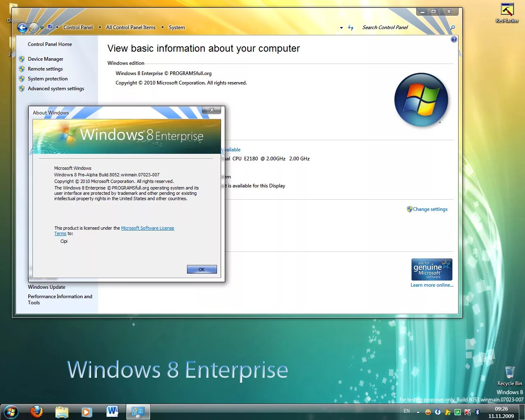Click shield icon beside Device Manager
The width and height of the screenshot is (525, 420).
(x=22, y=59)
